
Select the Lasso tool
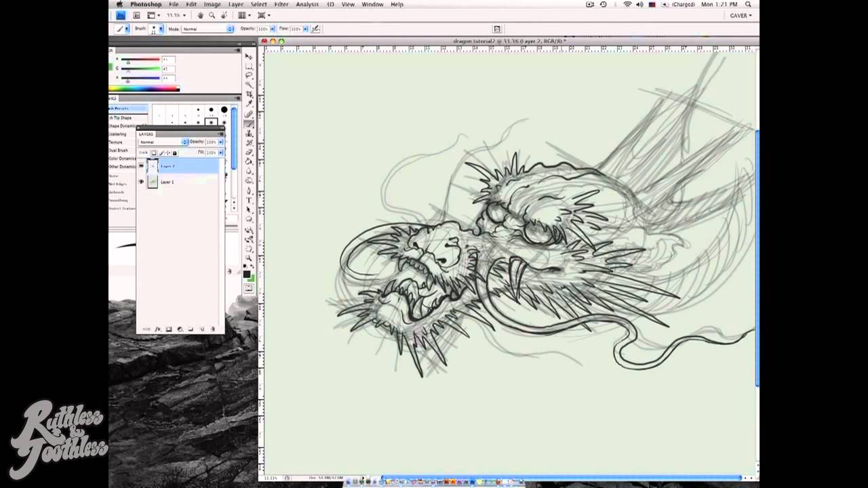point(249,75)
